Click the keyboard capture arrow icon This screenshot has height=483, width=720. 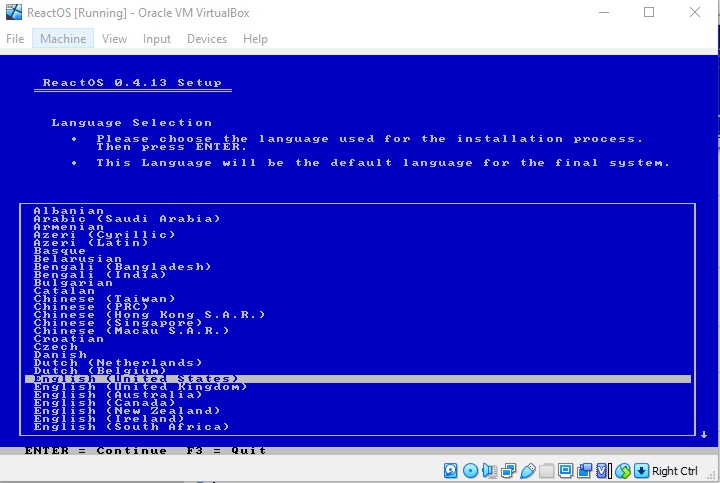click(641, 471)
